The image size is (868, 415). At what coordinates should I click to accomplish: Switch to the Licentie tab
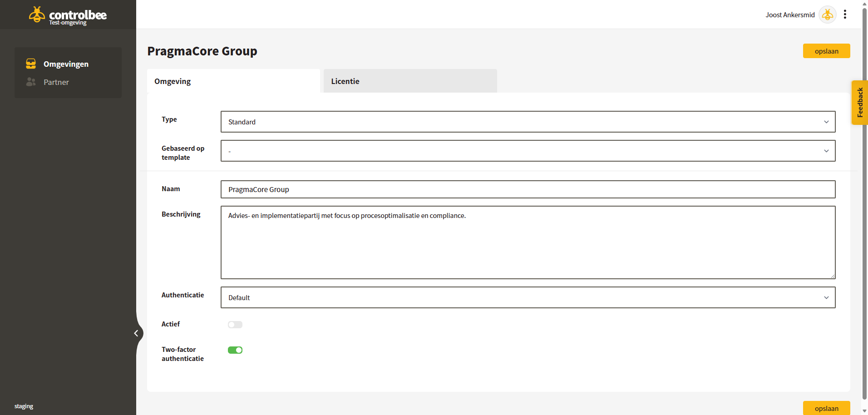point(410,81)
